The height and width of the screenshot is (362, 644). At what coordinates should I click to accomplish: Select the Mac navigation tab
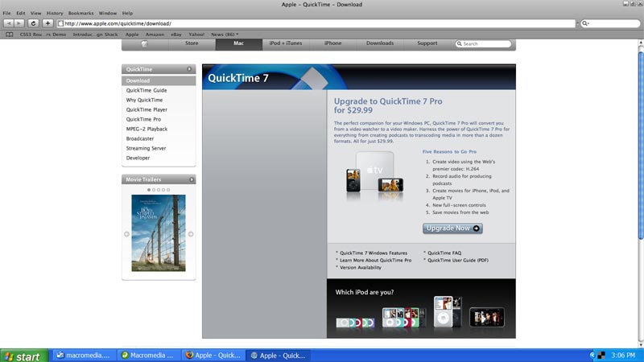(238, 43)
